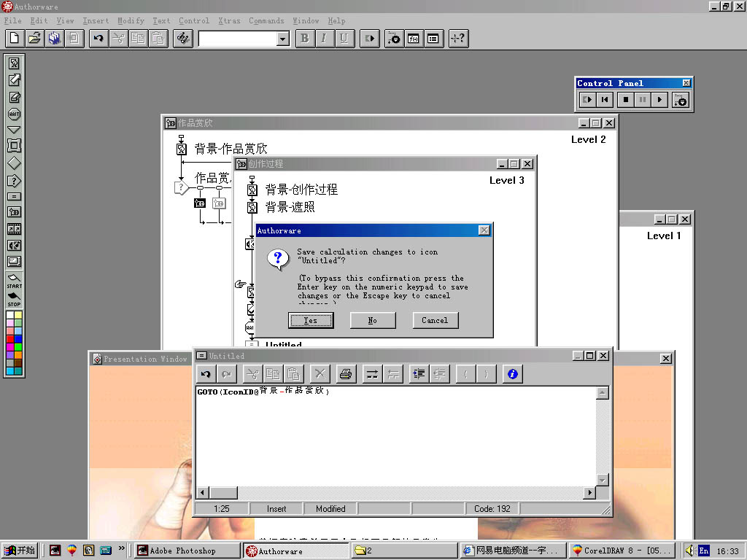Viewport: 747px width, 560px height.
Task: Toggle Underline in the main toolbar
Action: pos(344,38)
